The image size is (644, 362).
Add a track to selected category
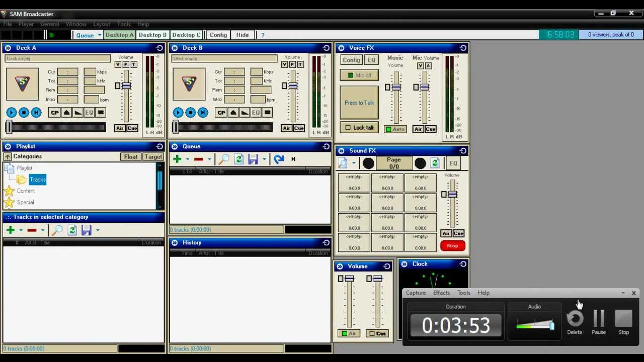[x=11, y=230]
